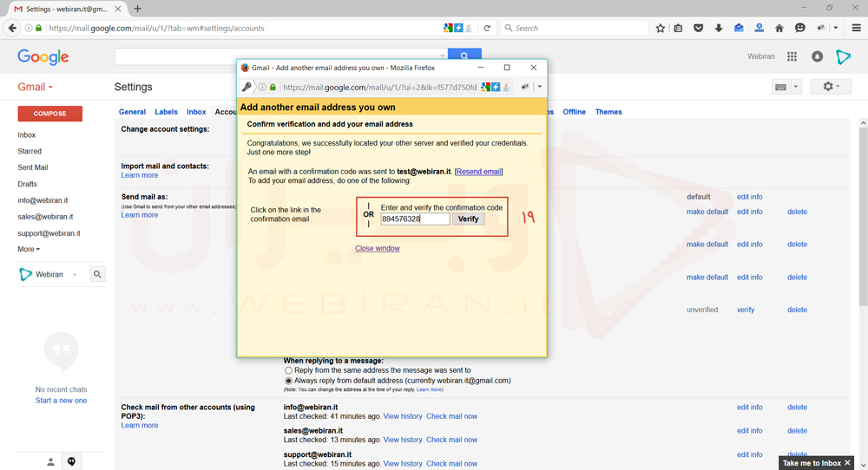Search chat with the sidebar magnifier icon
The width and height of the screenshot is (868, 470).
click(x=97, y=274)
